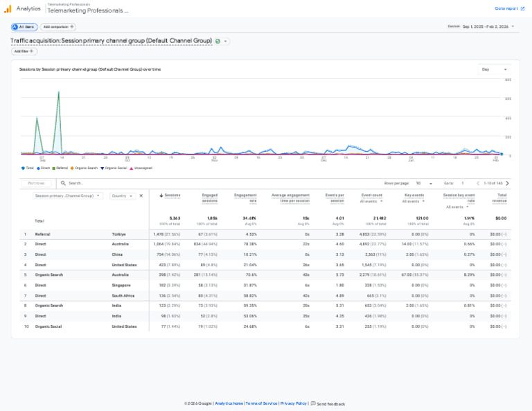Image resolution: width=532 pixels, height=411 pixels.
Task: Click the Sessions sort arrow icon
Action: click(x=161, y=195)
